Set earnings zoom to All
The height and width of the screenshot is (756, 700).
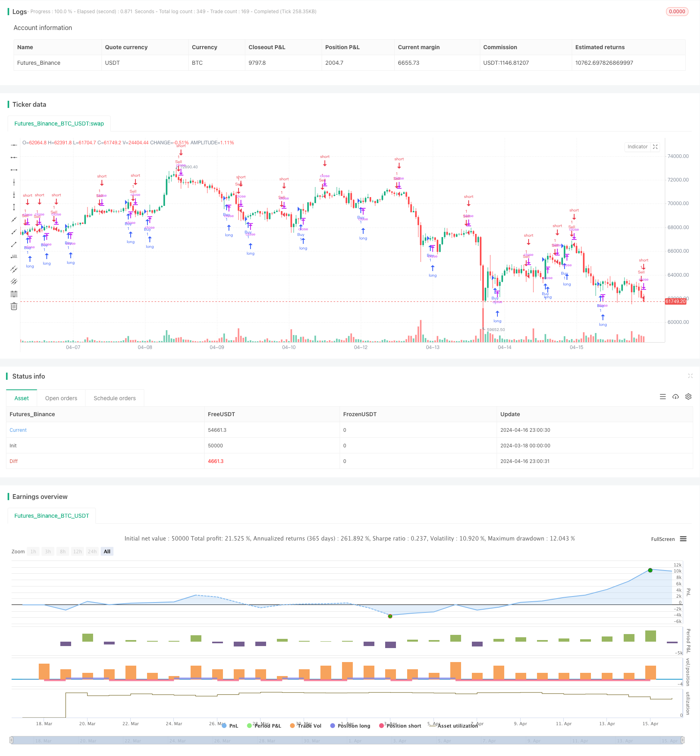click(x=107, y=551)
